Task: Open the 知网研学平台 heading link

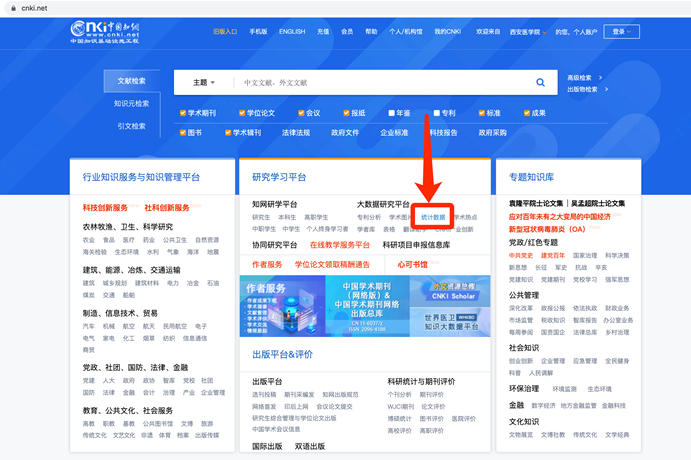Action: pos(275,204)
